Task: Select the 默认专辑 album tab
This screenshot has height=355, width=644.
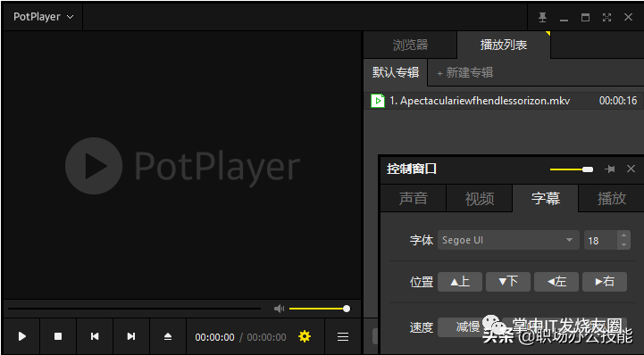Action: pos(395,72)
